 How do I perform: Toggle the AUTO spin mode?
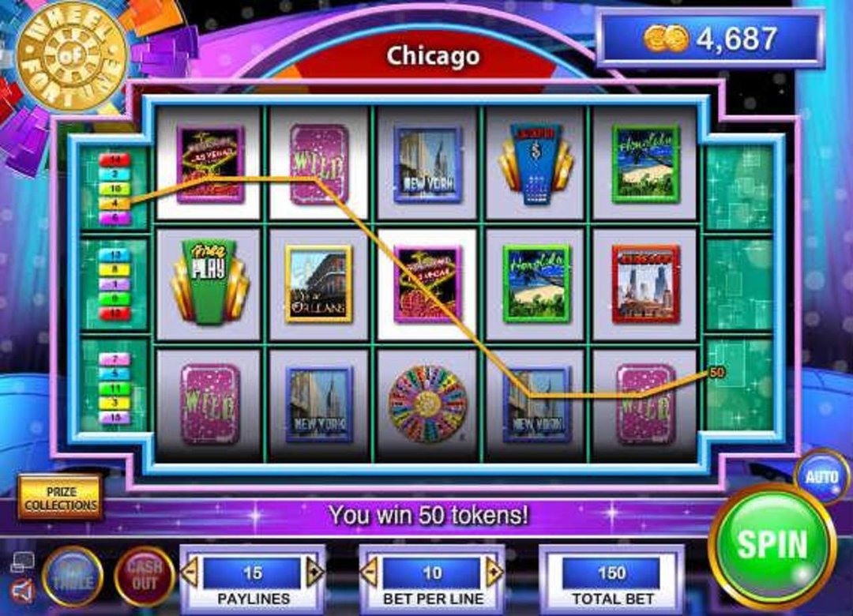click(x=821, y=477)
